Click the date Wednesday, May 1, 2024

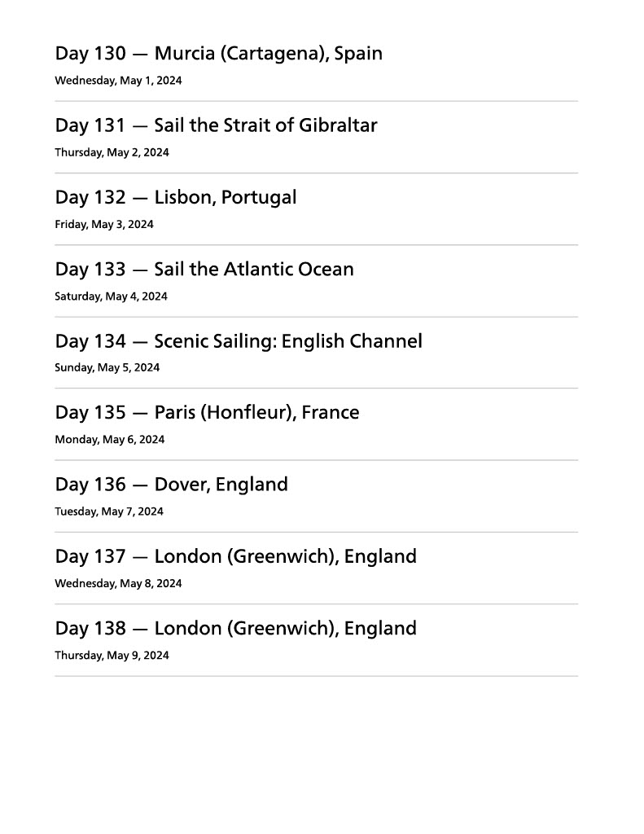(118, 81)
